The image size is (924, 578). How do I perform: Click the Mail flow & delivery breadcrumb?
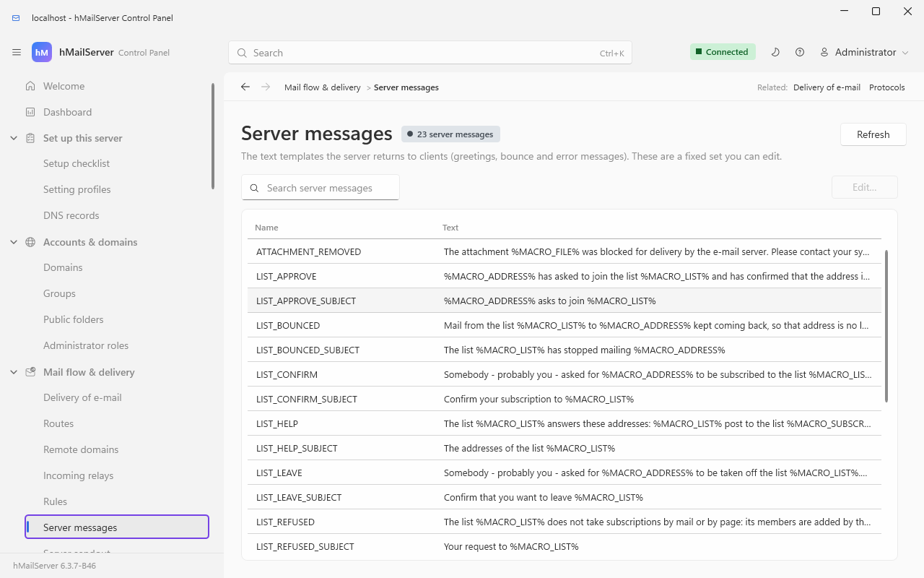(x=323, y=87)
